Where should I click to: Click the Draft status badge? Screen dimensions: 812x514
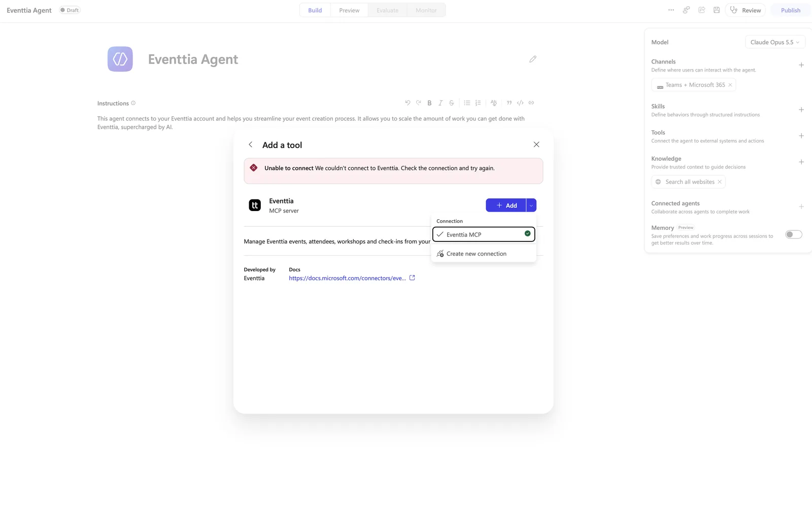click(70, 10)
